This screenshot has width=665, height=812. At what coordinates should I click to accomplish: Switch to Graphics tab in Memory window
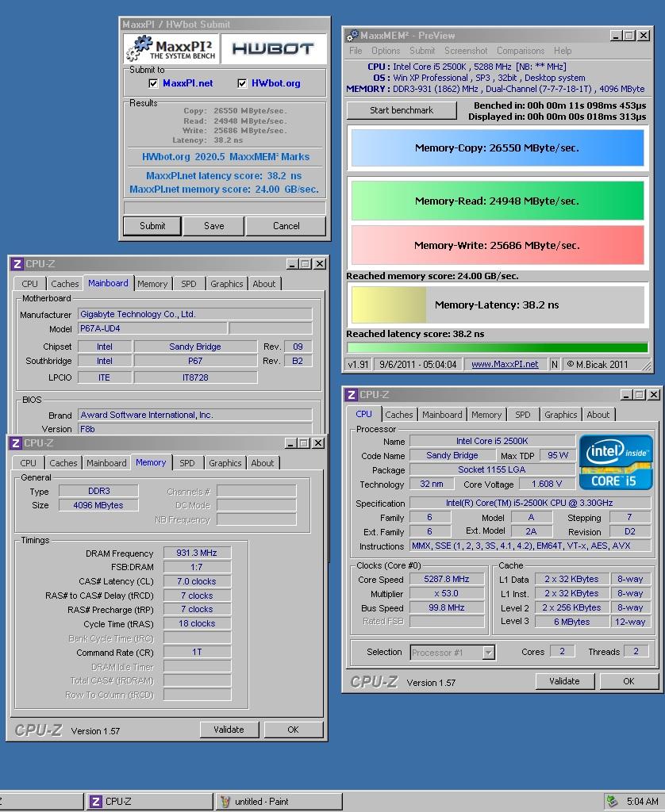click(225, 463)
